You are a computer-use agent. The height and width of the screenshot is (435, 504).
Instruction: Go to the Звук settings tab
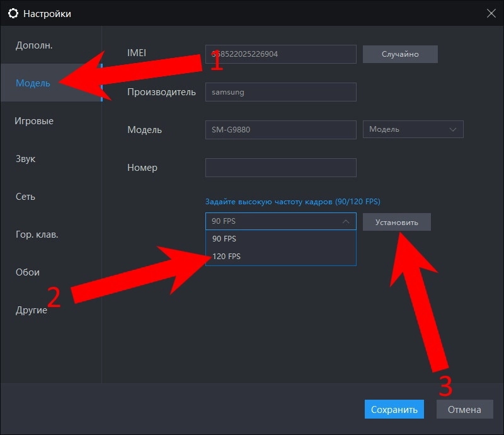[x=25, y=159]
